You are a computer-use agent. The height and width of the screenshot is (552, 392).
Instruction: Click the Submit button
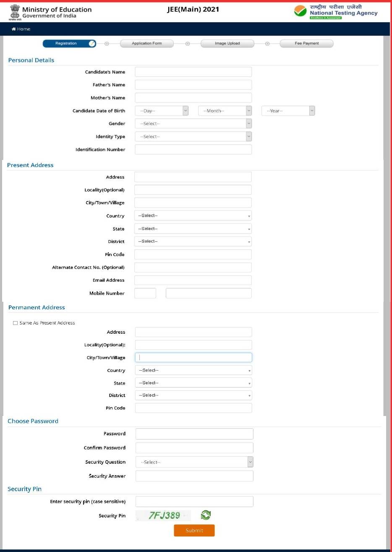pyautogui.click(x=194, y=530)
